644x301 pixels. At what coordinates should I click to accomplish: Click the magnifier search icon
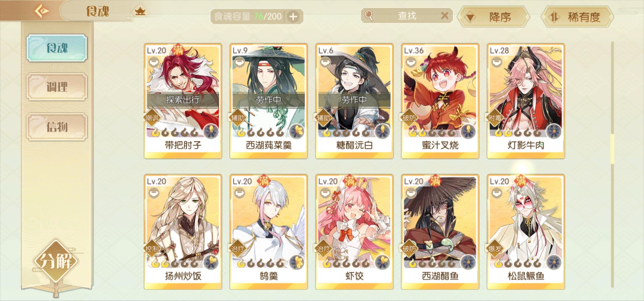pyautogui.click(x=369, y=16)
